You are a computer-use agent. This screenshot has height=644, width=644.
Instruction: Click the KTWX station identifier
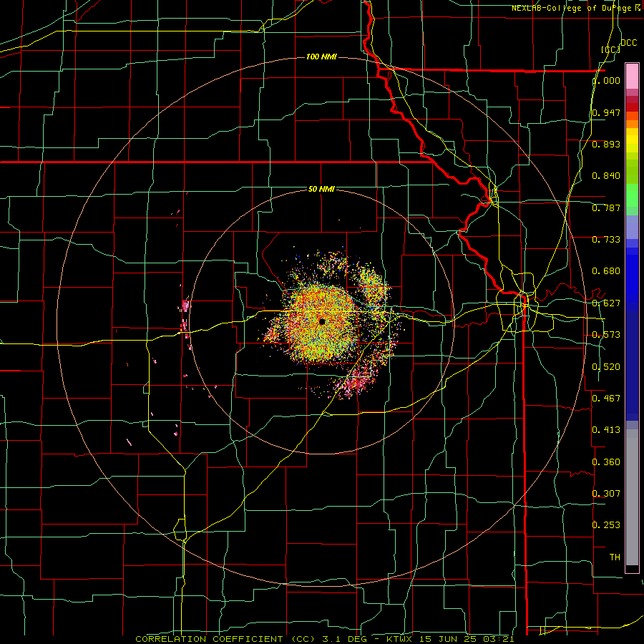(x=399, y=639)
